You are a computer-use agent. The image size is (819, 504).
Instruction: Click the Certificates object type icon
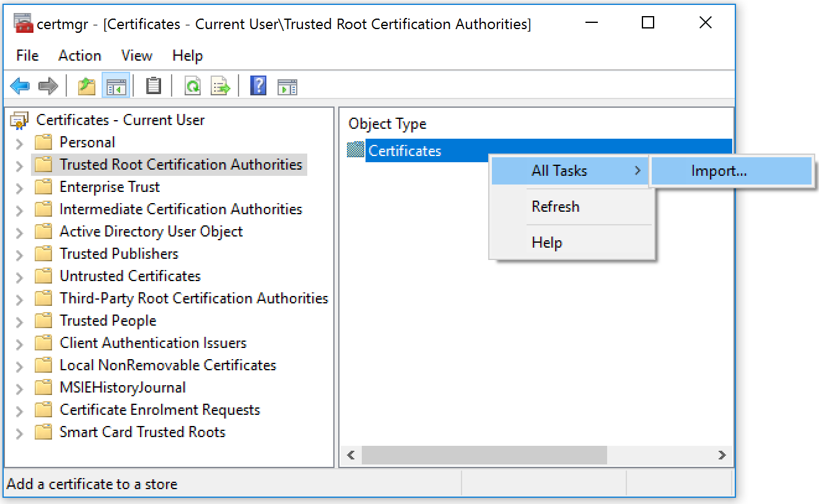356,150
